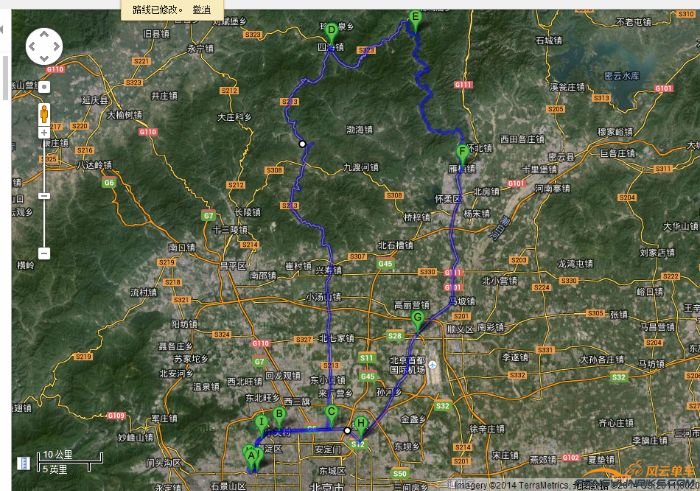Pan map down with pan control arrow

click(44, 58)
